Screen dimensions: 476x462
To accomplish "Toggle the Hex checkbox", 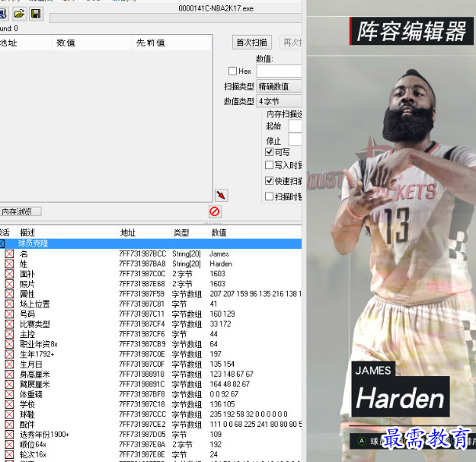I will [232, 71].
